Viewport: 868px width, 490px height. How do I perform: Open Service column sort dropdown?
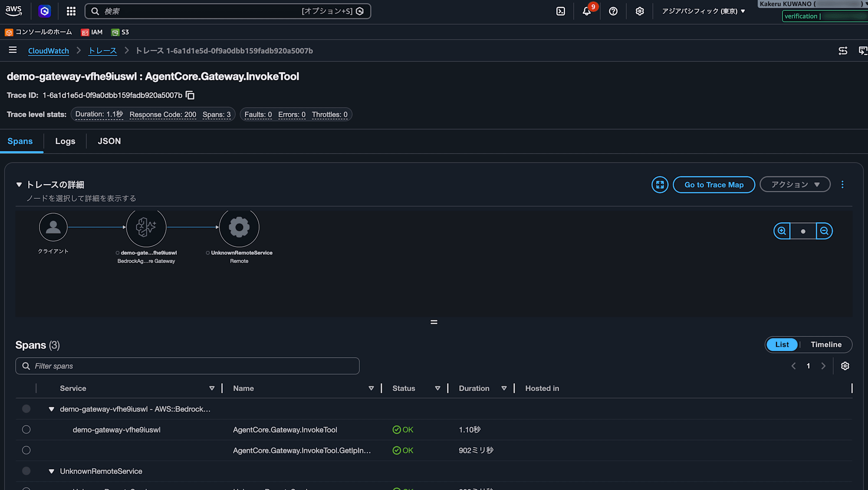212,388
